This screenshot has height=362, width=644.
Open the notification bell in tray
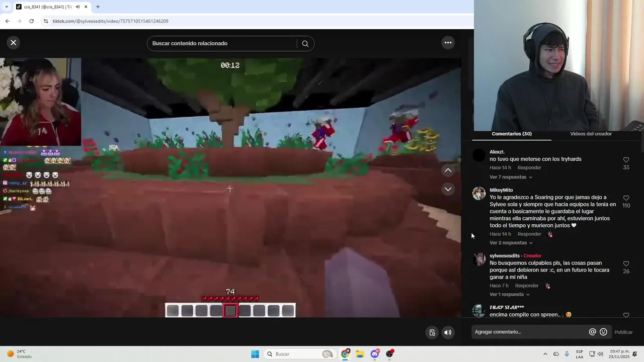(635, 354)
